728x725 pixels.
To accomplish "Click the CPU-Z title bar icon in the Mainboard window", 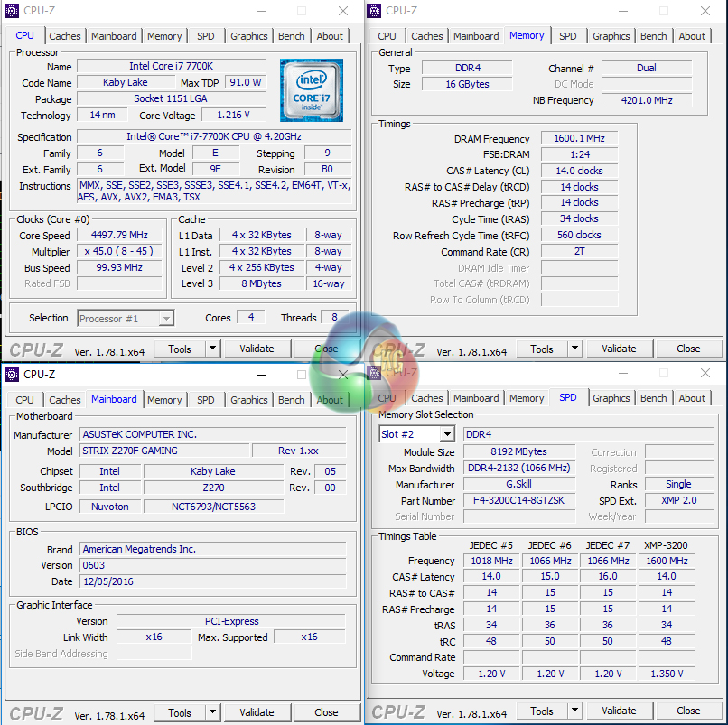I will pos(12,374).
